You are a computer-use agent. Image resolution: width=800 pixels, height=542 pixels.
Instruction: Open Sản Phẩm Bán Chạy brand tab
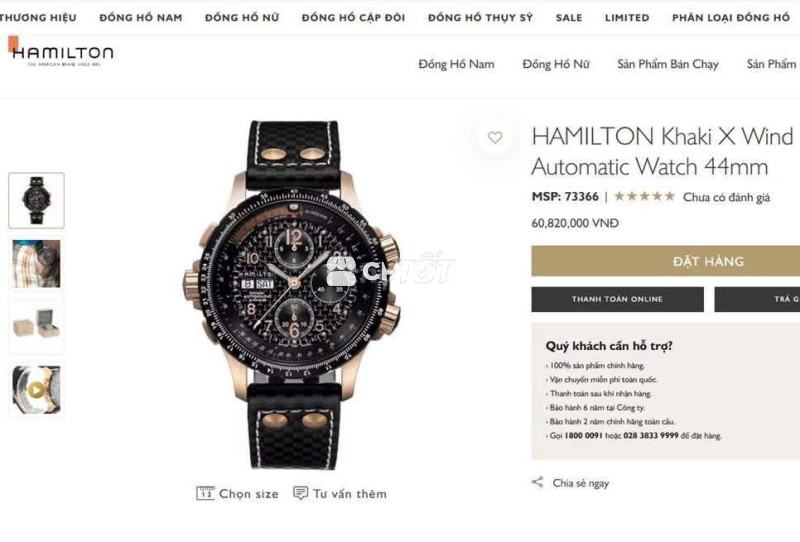(667, 64)
